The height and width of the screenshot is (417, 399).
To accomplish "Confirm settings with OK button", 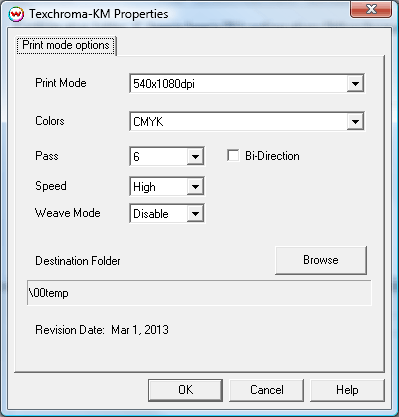I will point(185,390).
